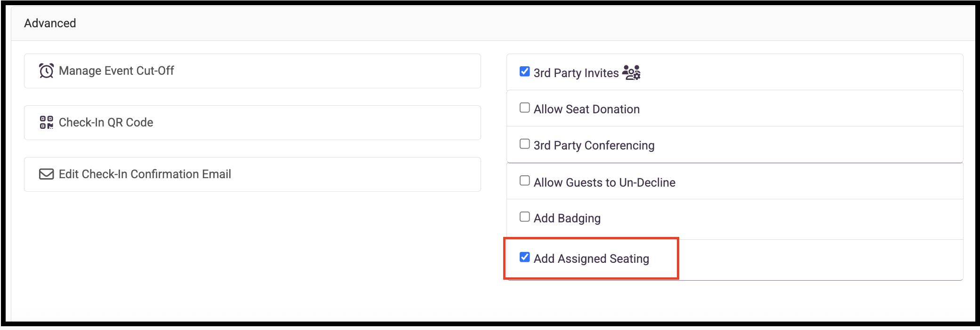Open Edit Check-In Confirmation Email text
The width and height of the screenshot is (980, 330).
(x=145, y=174)
